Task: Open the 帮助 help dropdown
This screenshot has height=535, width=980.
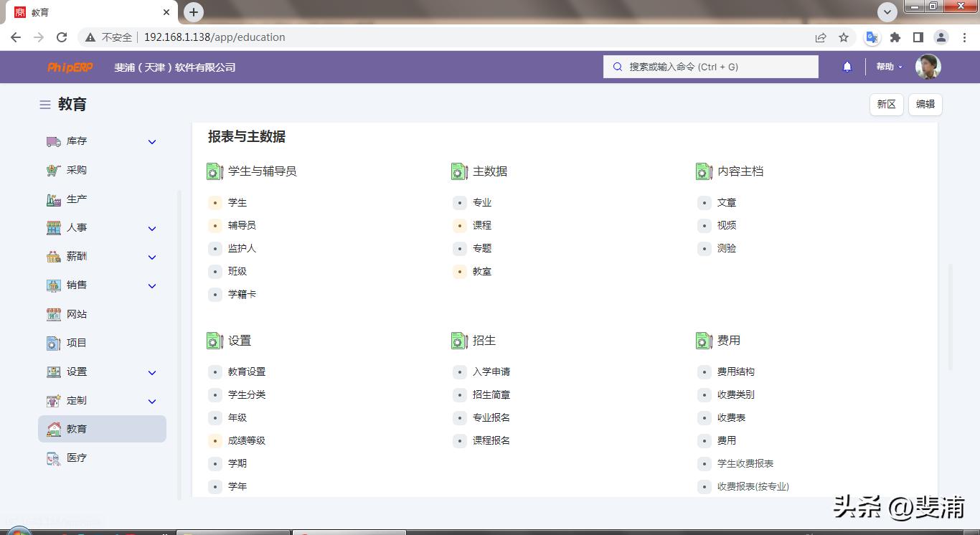Action: 887,67
